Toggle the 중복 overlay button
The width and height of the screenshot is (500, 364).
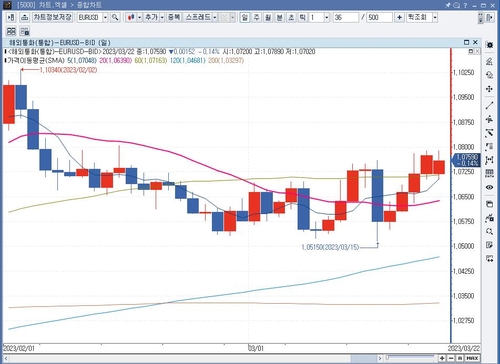pos(174,17)
